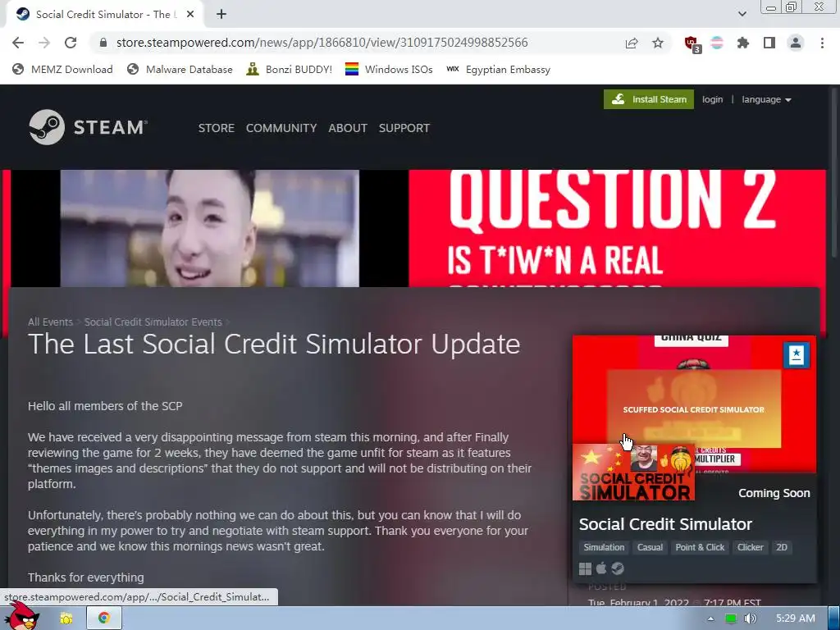Viewport: 840px width, 630px height.
Task: Click the Steam logo
Action: [x=89, y=127]
